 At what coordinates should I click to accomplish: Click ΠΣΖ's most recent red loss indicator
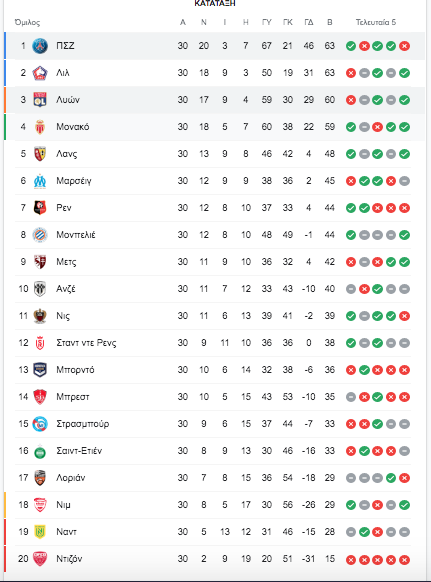404,46
